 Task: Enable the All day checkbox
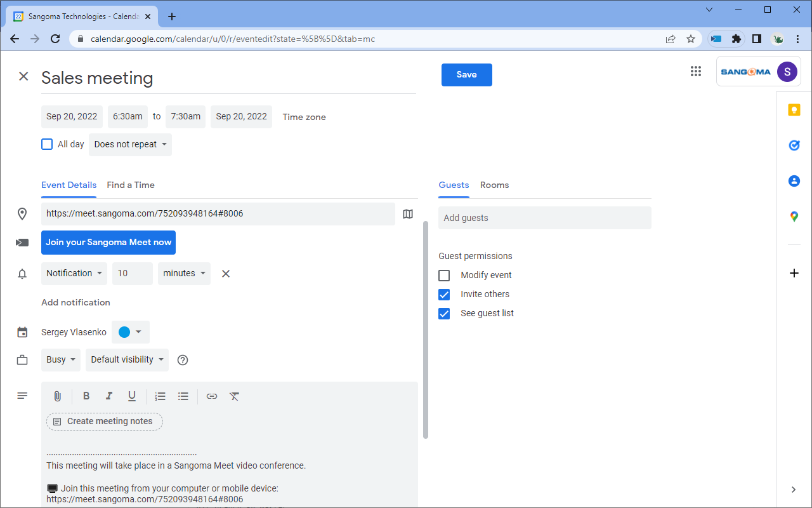47,144
